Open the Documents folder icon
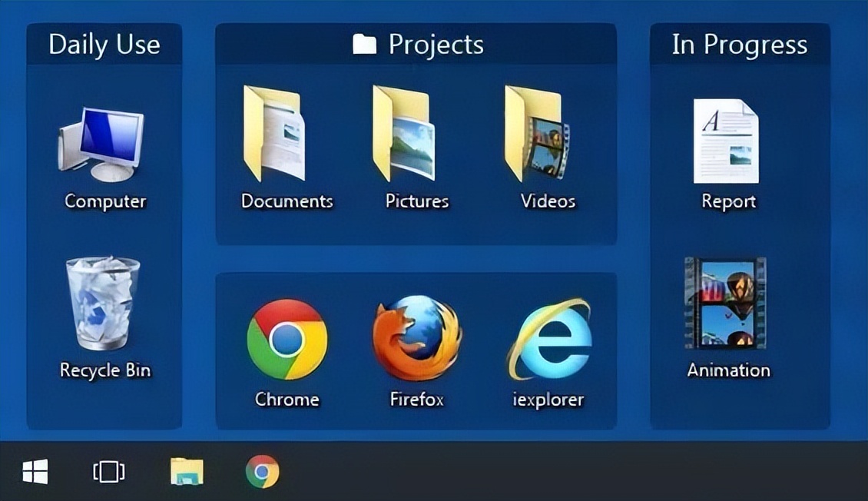This screenshot has width=868, height=501. pos(274,134)
